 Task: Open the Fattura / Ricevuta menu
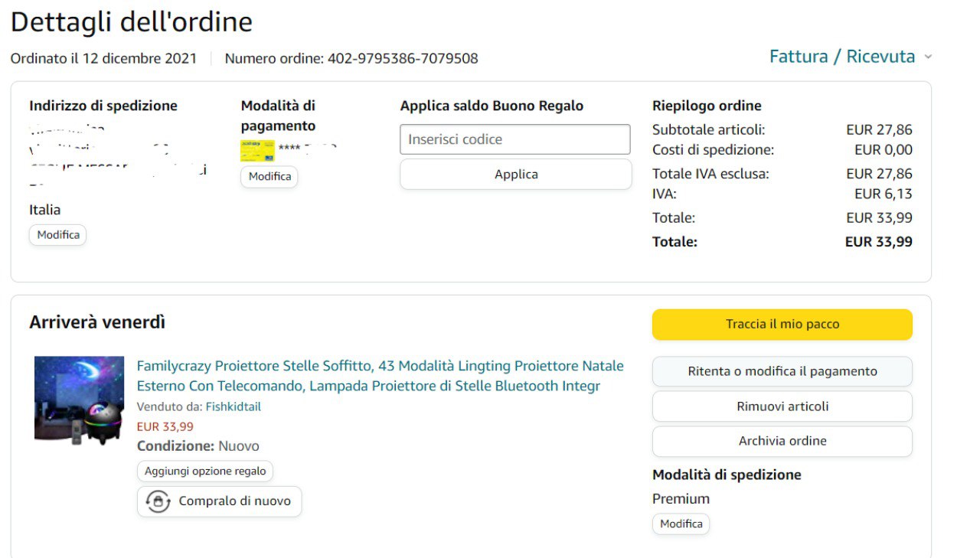click(x=841, y=57)
